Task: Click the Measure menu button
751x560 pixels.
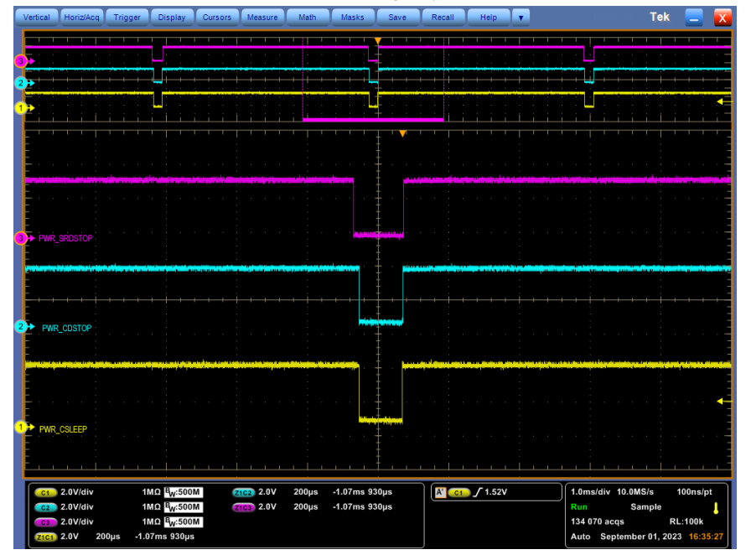Action: click(x=262, y=17)
